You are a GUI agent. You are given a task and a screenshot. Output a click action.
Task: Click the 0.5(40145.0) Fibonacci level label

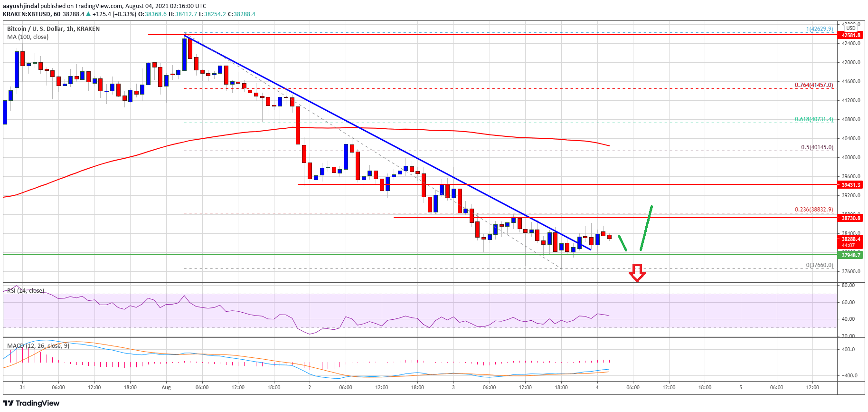pos(817,147)
